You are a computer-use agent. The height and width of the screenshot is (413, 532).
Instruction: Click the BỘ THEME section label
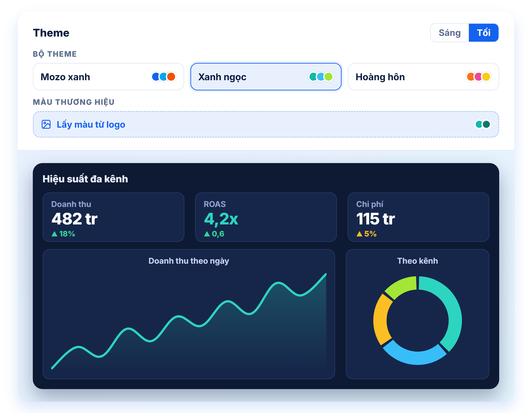[x=55, y=54]
